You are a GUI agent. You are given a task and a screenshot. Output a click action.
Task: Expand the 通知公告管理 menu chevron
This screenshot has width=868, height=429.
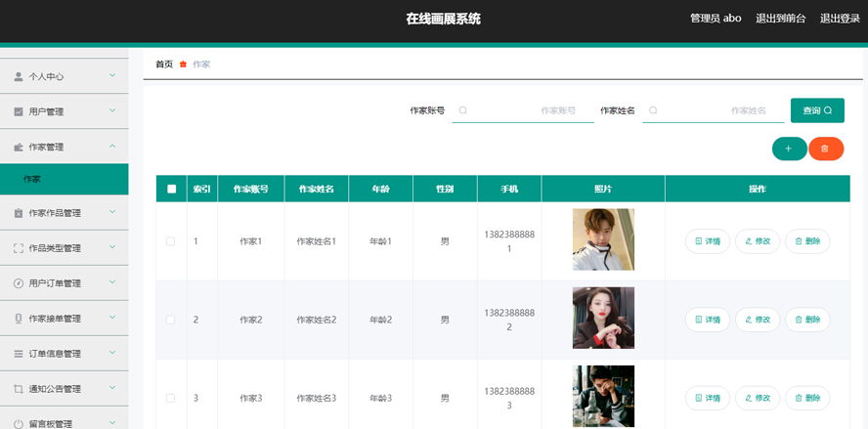[x=112, y=388]
